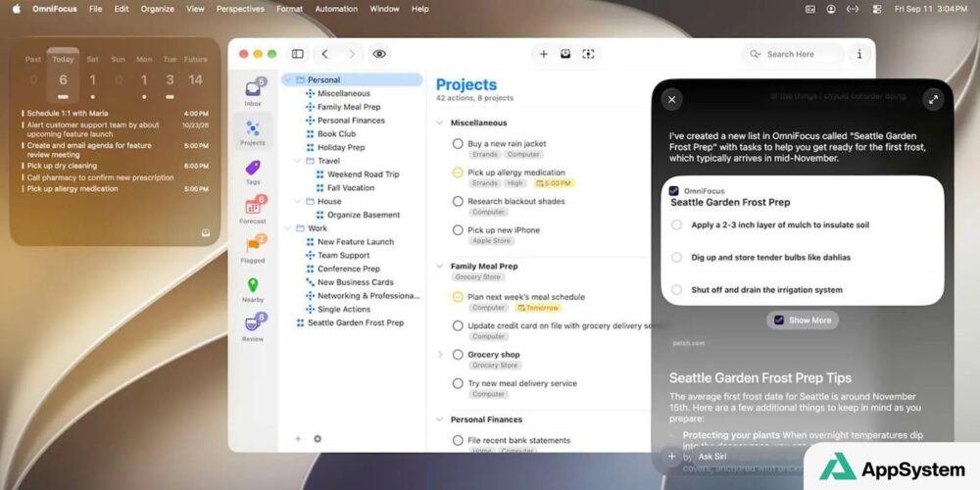The width and height of the screenshot is (980, 490).
Task: Check Shut off and drain irrigation system
Action: [x=676, y=290]
